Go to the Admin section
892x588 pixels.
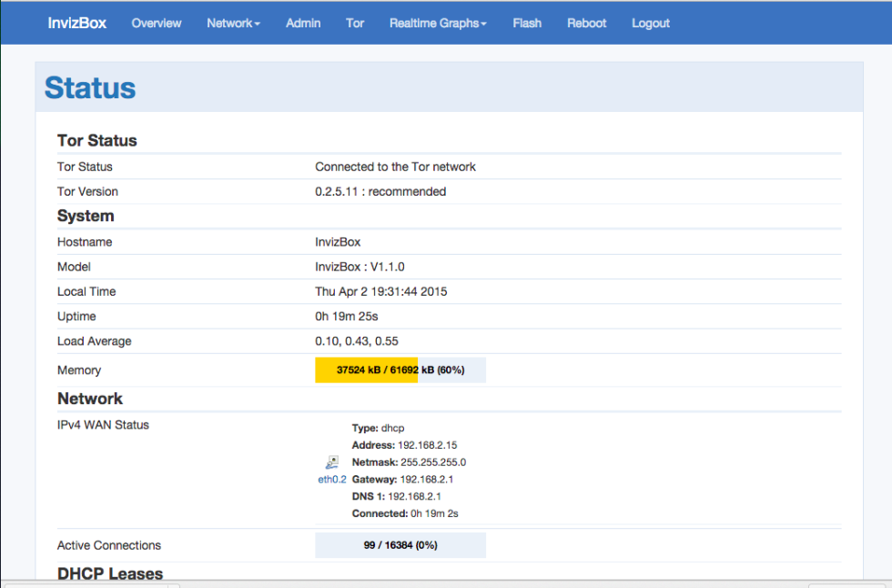(303, 23)
